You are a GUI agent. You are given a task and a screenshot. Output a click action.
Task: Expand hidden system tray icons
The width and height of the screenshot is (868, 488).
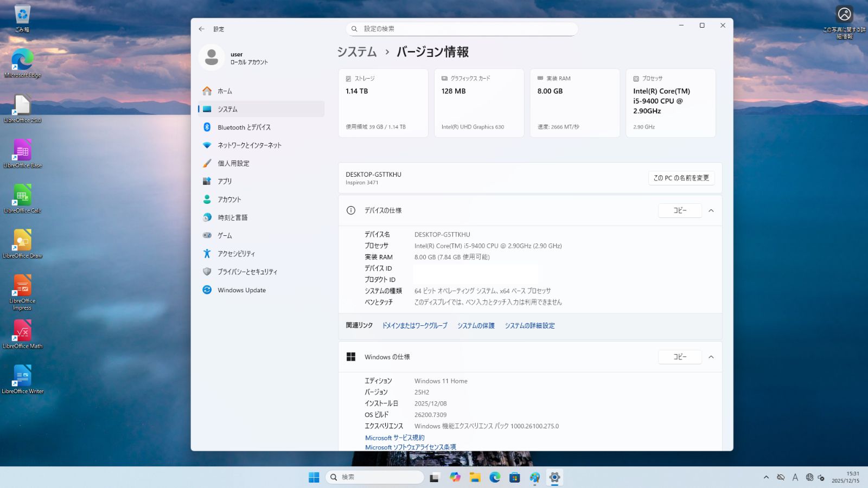[767, 477]
